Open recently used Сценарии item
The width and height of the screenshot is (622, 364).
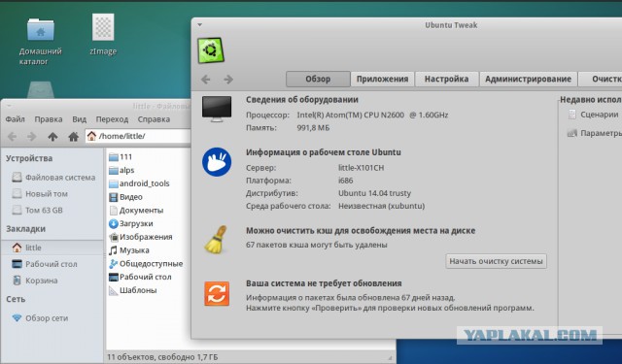pos(594,115)
